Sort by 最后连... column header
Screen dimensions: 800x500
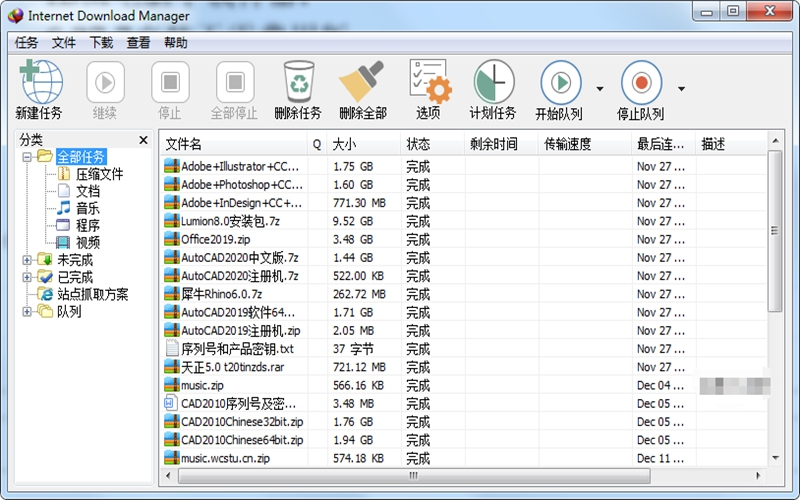pos(664,144)
